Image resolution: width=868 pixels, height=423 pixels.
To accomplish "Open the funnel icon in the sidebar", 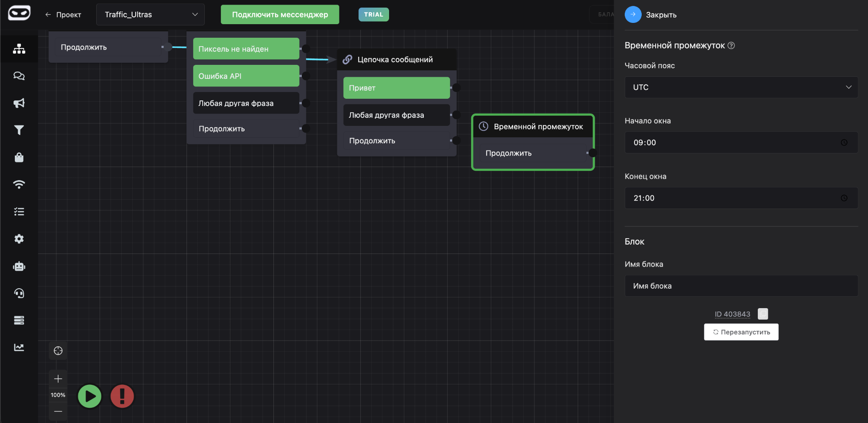I will pos(19,130).
